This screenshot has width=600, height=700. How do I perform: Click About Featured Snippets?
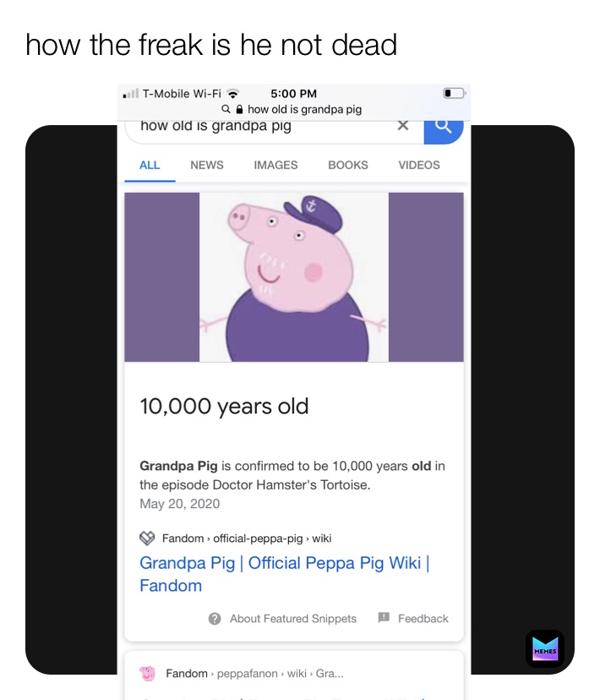coord(292,618)
